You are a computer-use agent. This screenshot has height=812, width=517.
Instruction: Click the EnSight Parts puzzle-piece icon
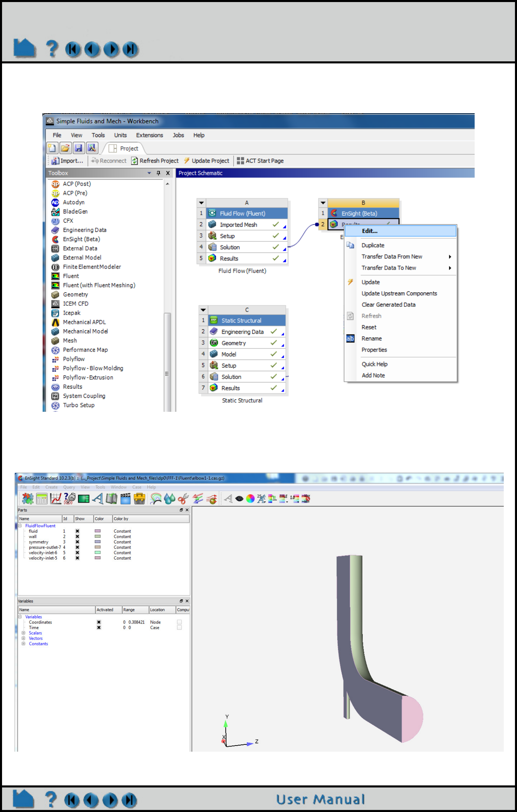[x=28, y=499]
